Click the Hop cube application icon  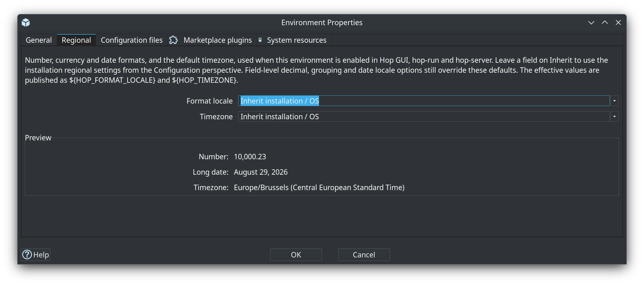26,22
